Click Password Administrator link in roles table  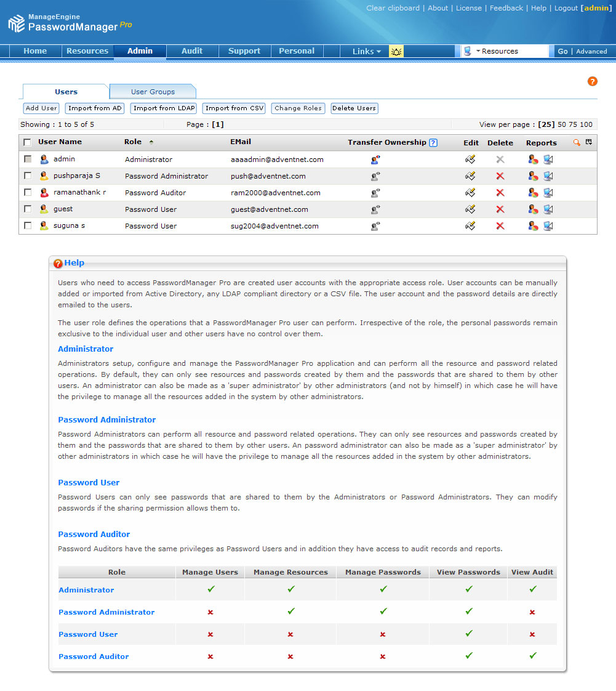point(106,612)
